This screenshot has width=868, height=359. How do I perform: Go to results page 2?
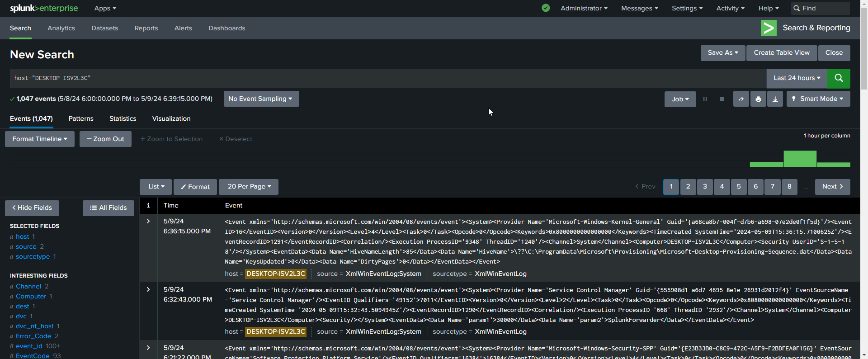(x=688, y=187)
